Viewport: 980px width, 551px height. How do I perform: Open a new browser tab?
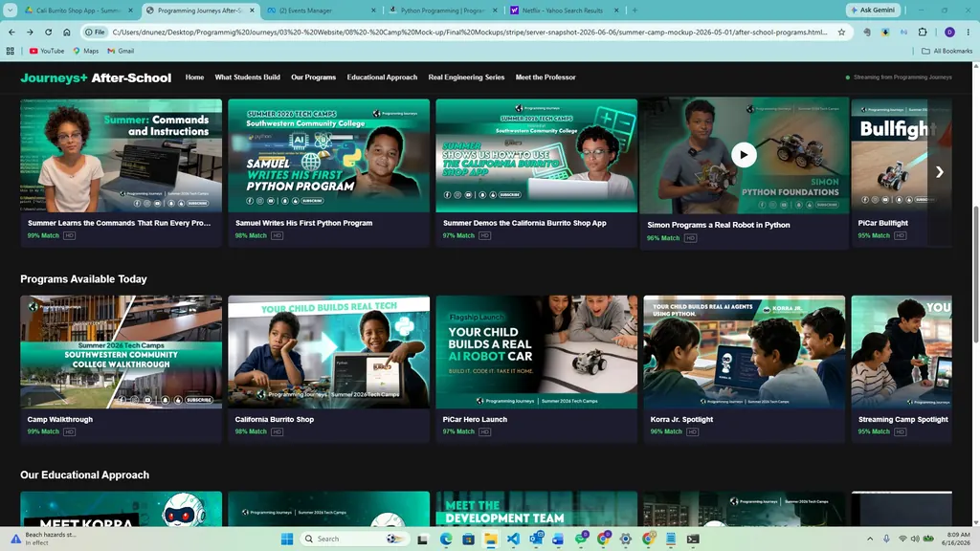[x=635, y=10]
